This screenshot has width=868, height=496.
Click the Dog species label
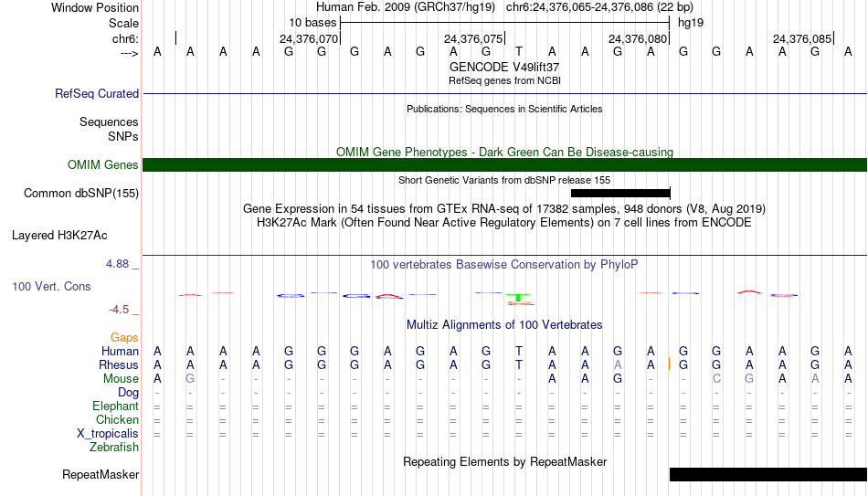[x=128, y=393]
